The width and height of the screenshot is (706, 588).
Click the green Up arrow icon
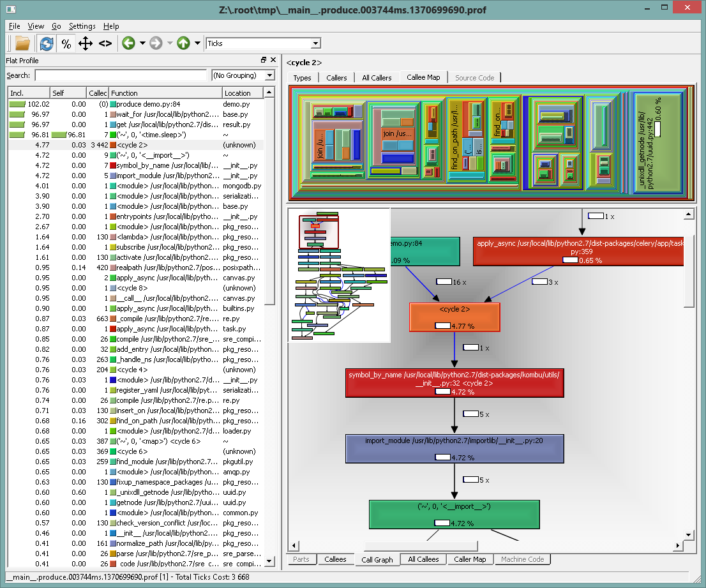(x=183, y=43)
